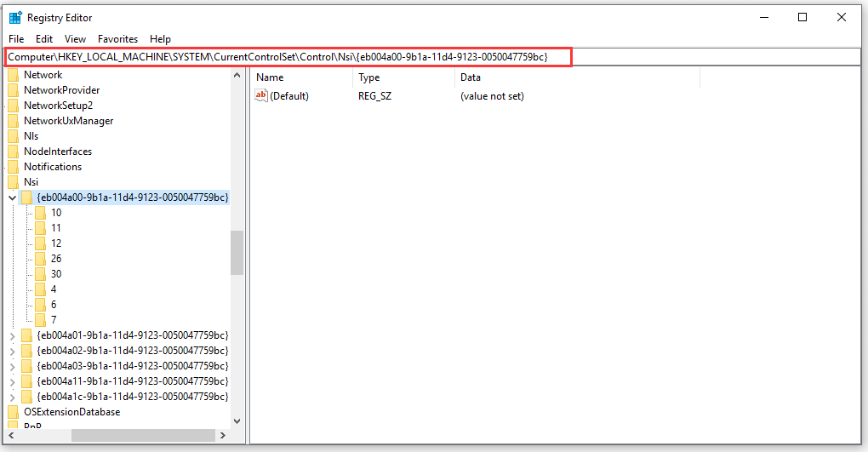Open the File menu

pos(16,39)
